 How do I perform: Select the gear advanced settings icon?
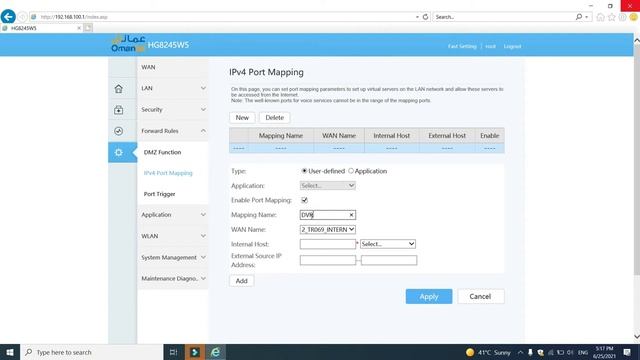point(118,152)
